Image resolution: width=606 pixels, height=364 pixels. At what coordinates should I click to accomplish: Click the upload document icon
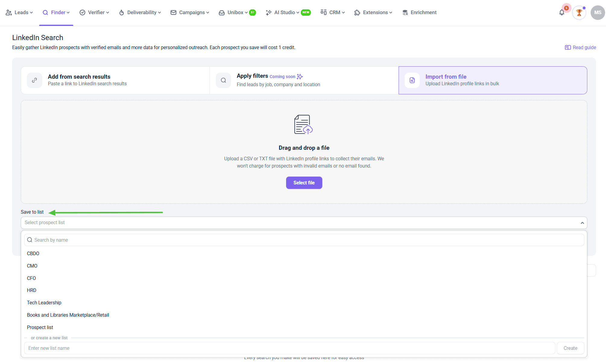pos(303,124)
